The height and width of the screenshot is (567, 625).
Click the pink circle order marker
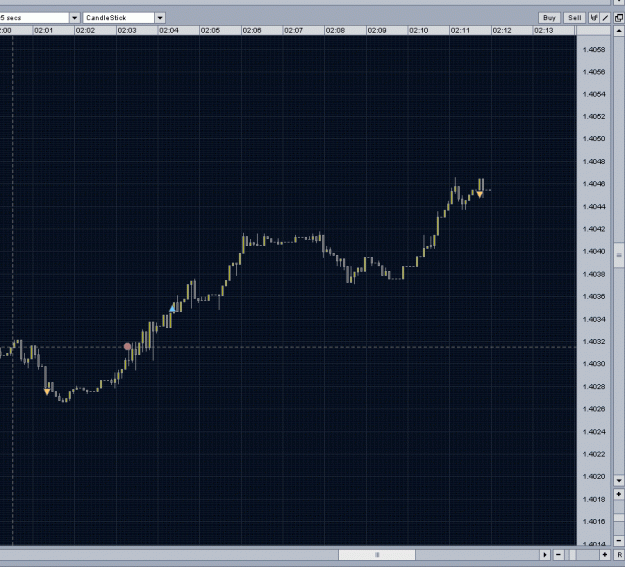(x=128, y=346)
